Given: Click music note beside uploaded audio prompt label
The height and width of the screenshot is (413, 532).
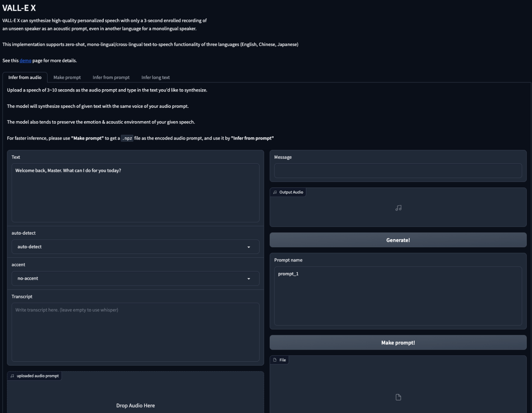Looking at the screenshot, I should (x=12, y=376).
